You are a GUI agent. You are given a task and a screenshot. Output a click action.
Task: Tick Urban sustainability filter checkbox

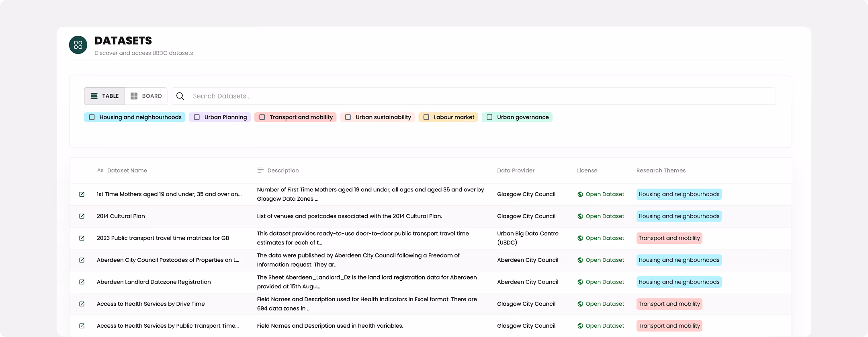(x=348, y=117)
